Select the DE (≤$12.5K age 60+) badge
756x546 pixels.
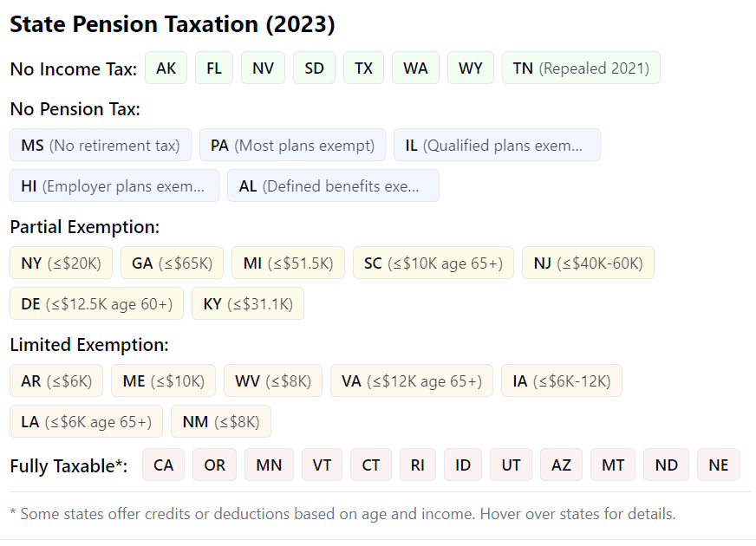95,303
